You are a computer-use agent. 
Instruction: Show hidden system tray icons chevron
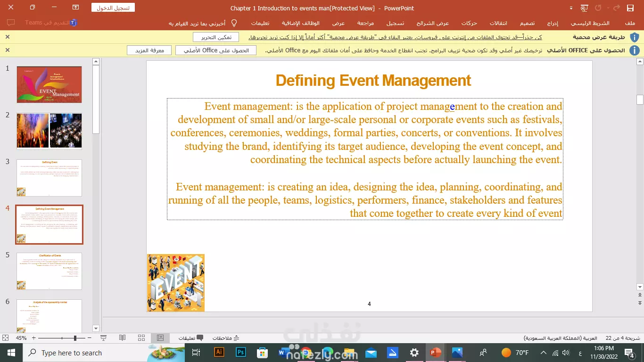(544, 353)
